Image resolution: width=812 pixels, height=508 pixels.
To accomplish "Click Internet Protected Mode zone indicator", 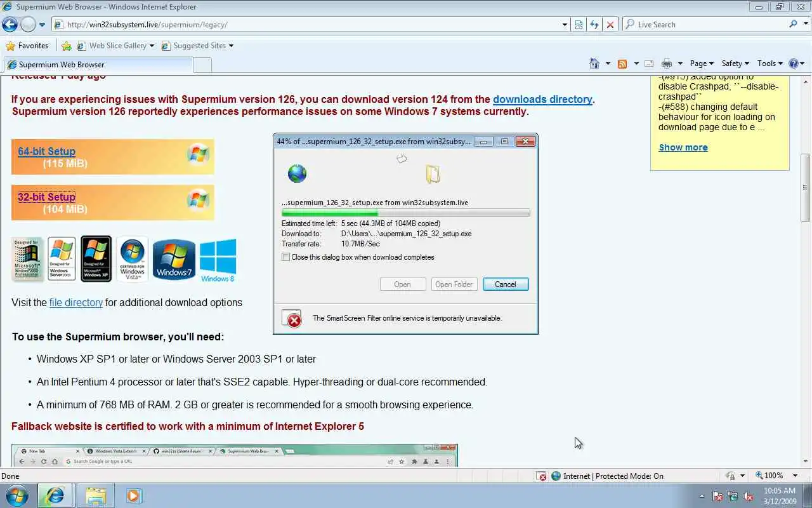I will [607, 476].
